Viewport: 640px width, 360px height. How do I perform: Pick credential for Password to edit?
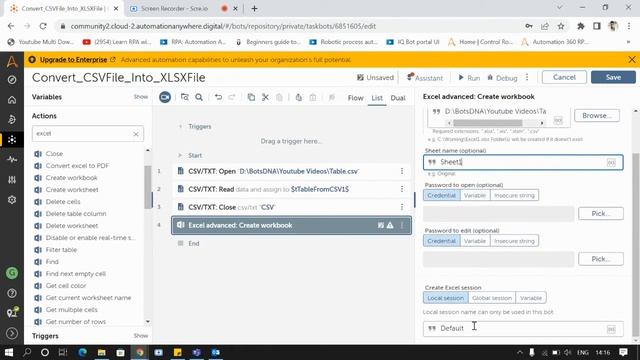point(601,259)
